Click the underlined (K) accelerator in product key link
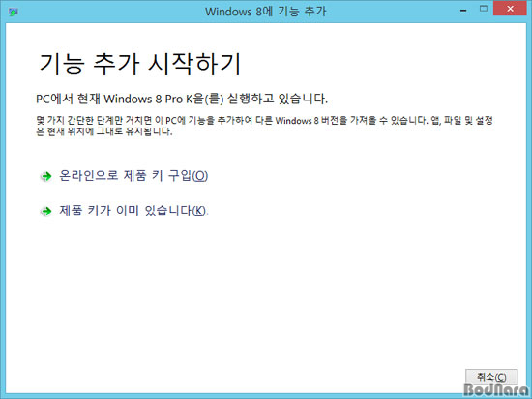 tap(199, 212)
